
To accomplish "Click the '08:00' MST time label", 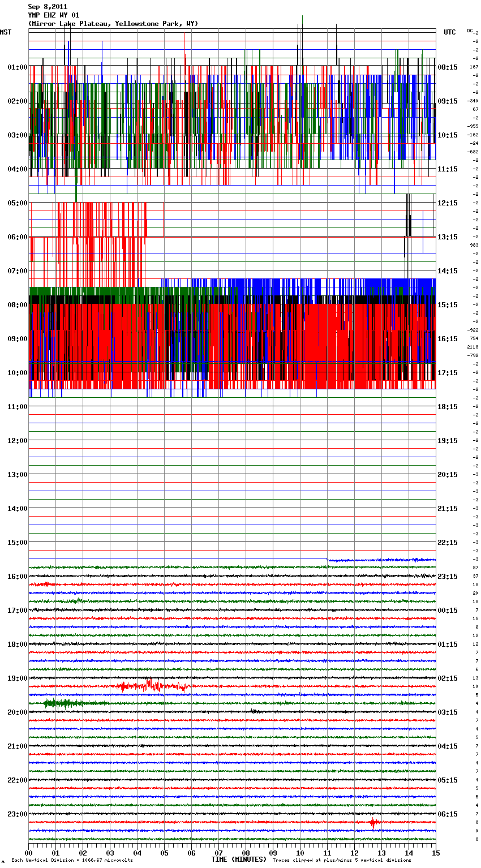I will point(18,304).
